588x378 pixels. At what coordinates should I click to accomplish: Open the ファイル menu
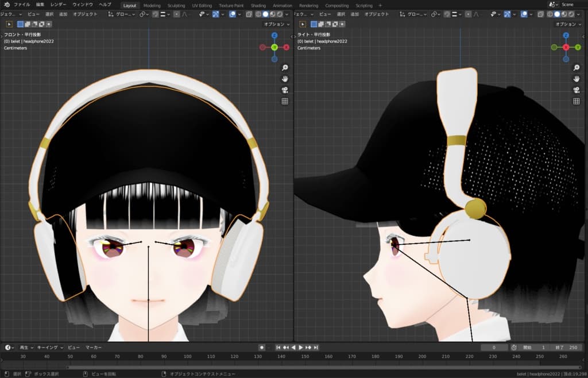22,5
